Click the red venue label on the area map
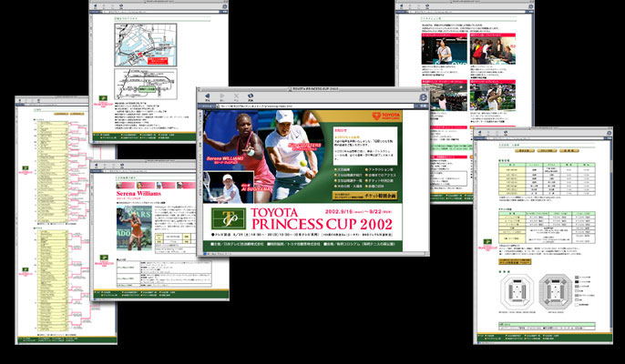This screenshot has width=625, height=364. pyautogui.click(x=158, y=61)
